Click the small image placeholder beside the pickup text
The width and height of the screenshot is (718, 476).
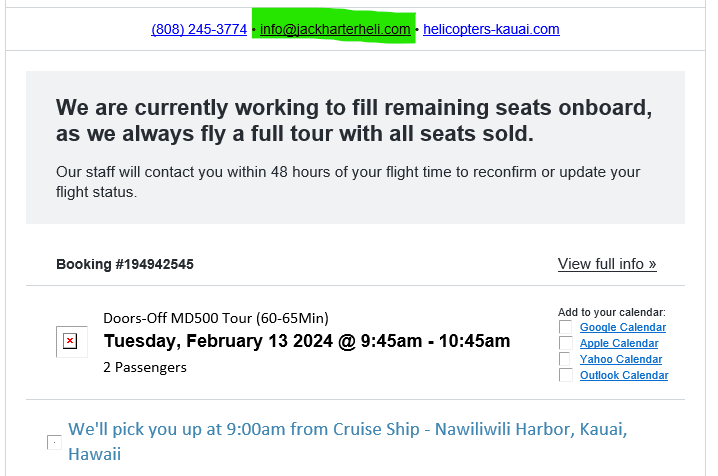54,442
